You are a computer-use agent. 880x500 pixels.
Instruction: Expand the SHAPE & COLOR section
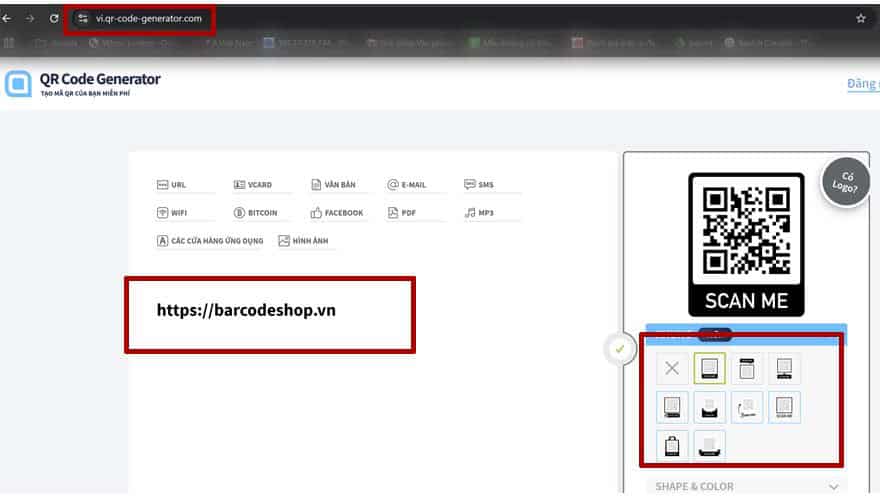point(745,486)
